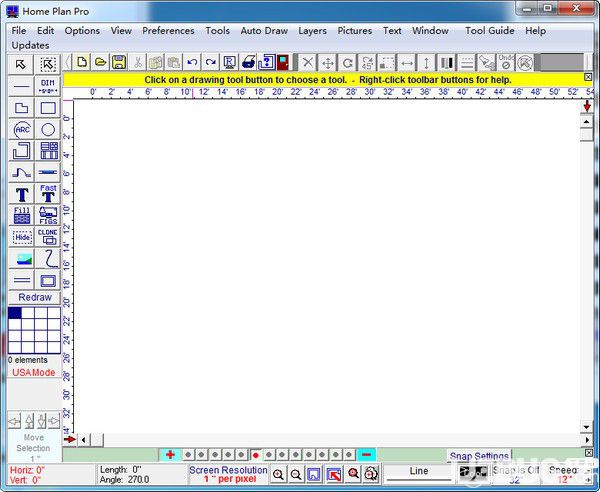Screen dimensions: 600x492
Task: Click the question mark help toolbar icon
Action: (266, 62)
